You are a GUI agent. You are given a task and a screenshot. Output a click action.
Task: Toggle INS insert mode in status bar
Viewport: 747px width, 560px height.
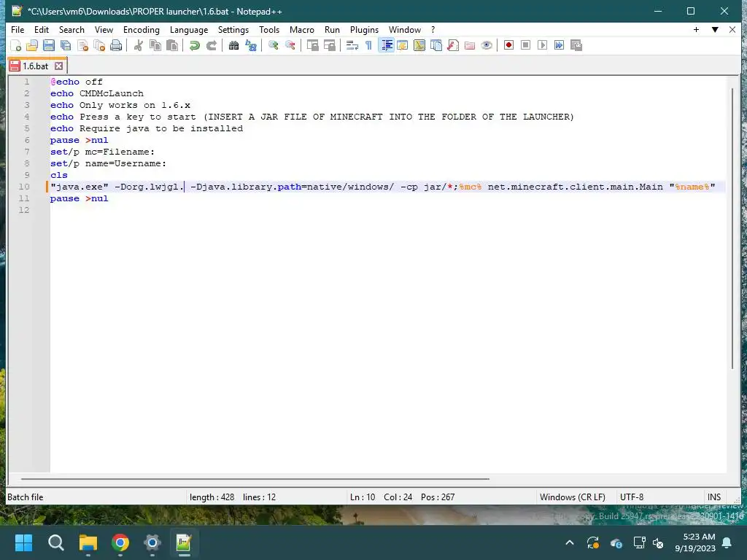[713, 497]
